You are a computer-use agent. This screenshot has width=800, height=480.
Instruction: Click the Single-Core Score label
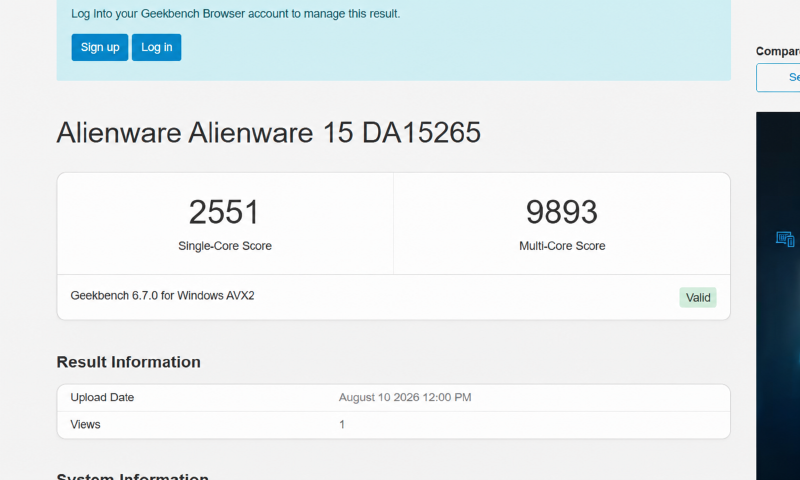pyautogui.click(x=225, y=246)
